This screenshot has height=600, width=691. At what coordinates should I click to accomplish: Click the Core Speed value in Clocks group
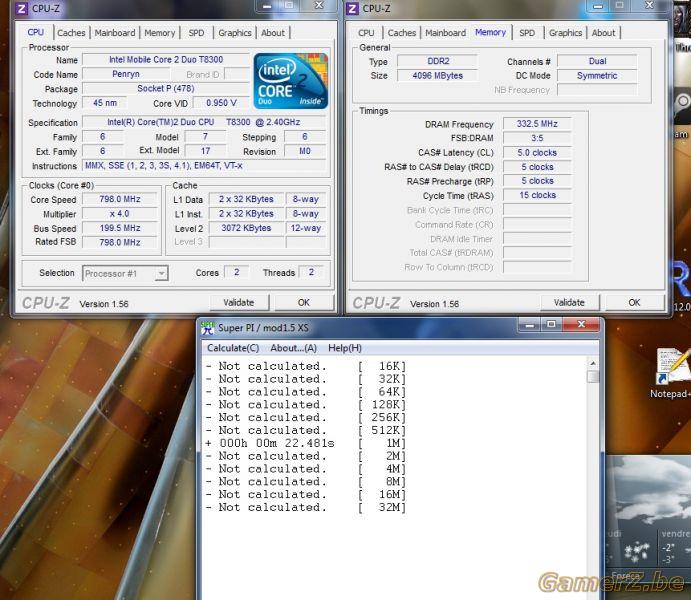pyautogui.click(x=119, y=199)
